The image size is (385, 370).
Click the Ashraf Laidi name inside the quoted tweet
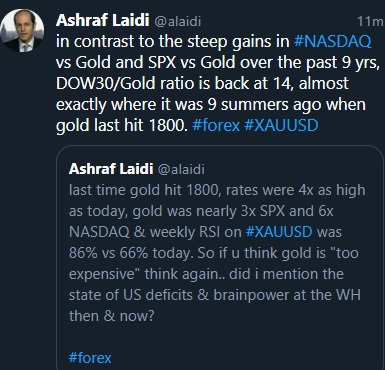coord(111,169)
